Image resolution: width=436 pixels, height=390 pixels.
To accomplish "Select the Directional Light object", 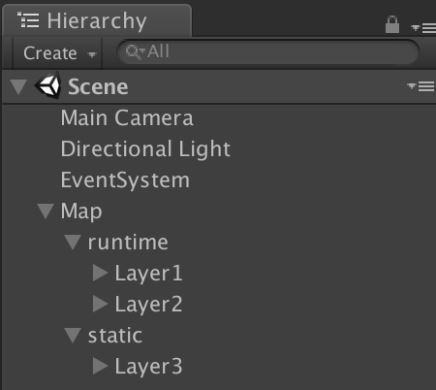I will (146, 149).
